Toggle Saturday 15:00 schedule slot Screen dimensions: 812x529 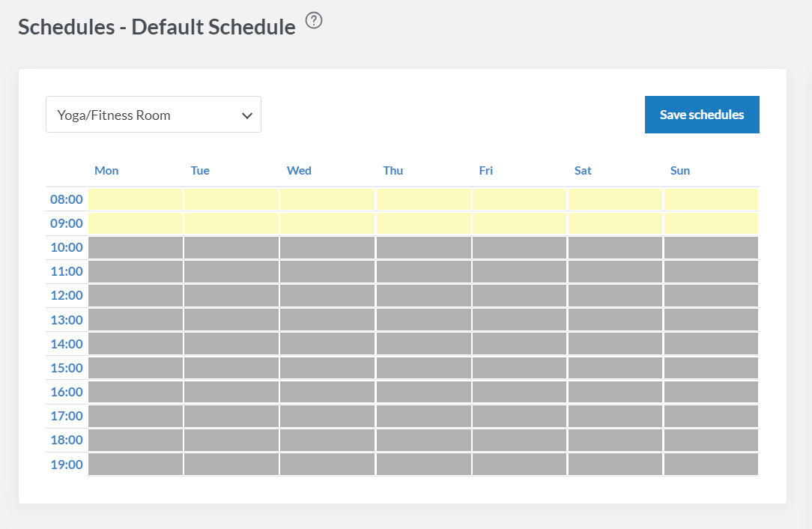click(615, 368)
